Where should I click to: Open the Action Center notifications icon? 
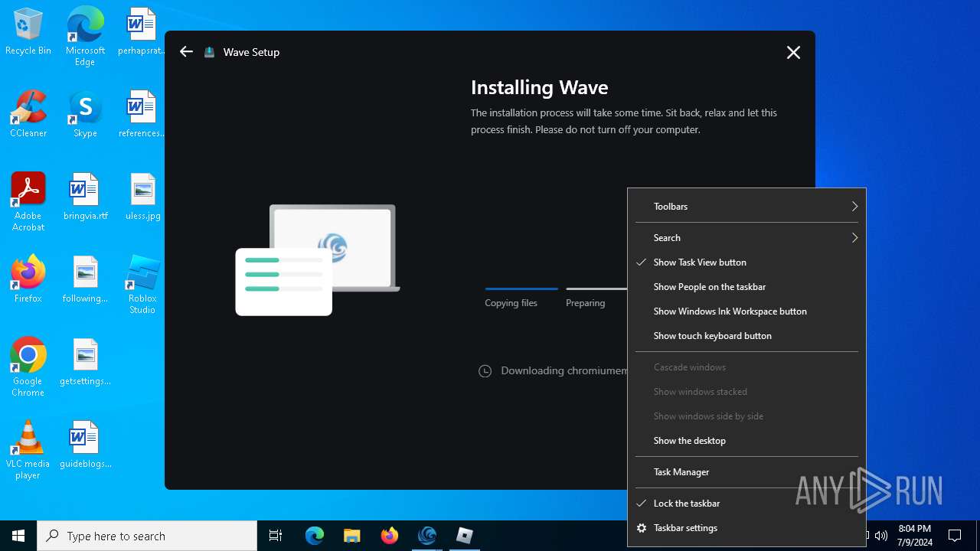(x=955, y=536)
